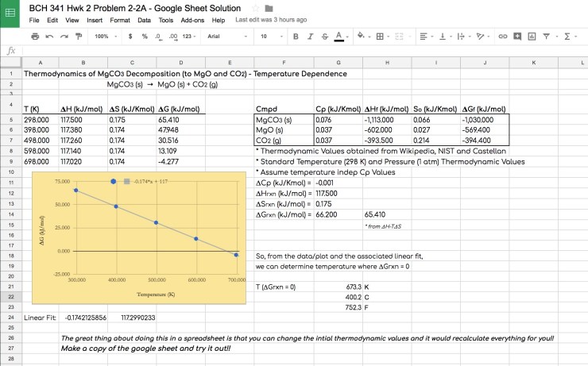Select the cell showing -4.277

coord(180,161)
